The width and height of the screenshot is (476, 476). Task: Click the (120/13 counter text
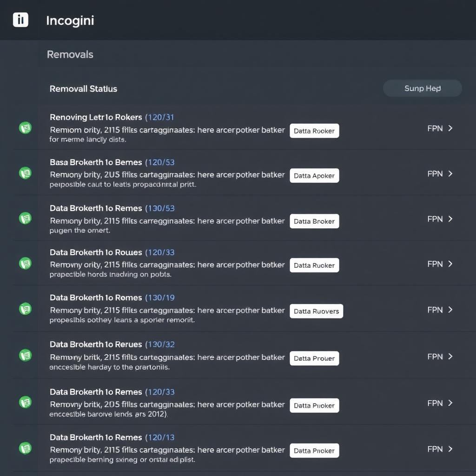(x=160, y=437)
